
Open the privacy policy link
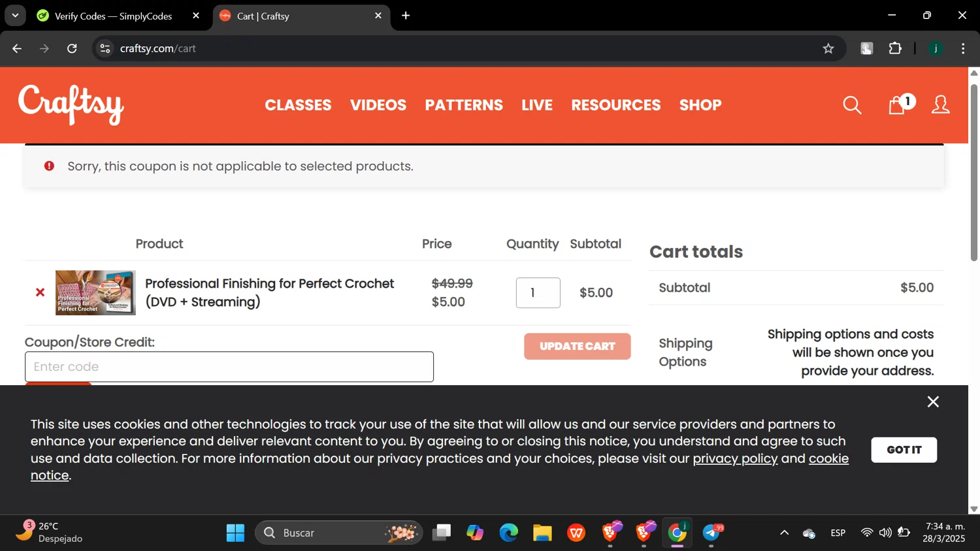[735, 458]
